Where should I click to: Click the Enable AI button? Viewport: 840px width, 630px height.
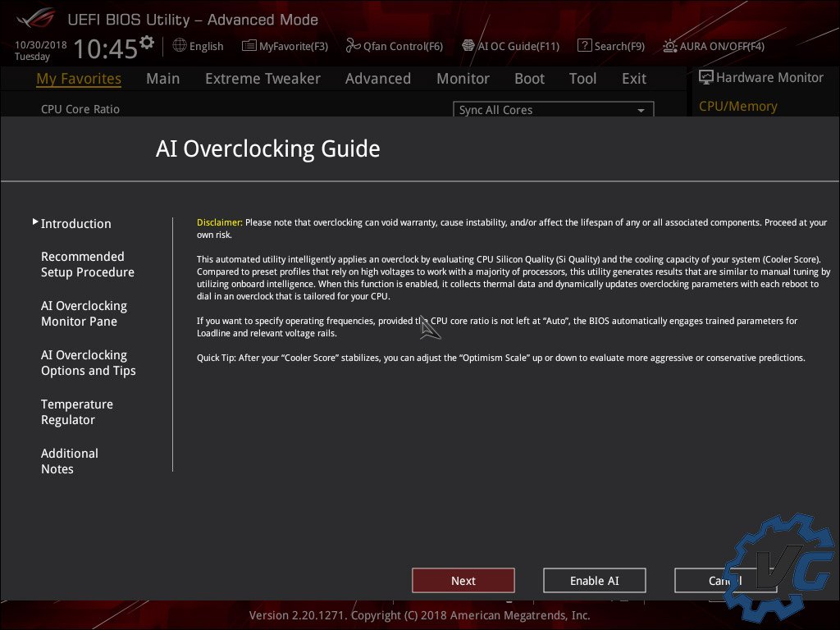tap(594, 581)
